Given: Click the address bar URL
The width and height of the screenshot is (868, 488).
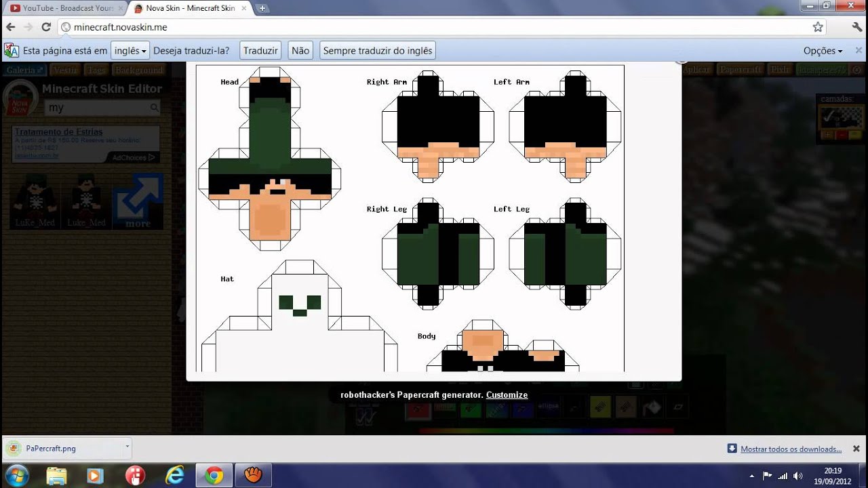Looking at the screenshot, I should click(121, 27).
